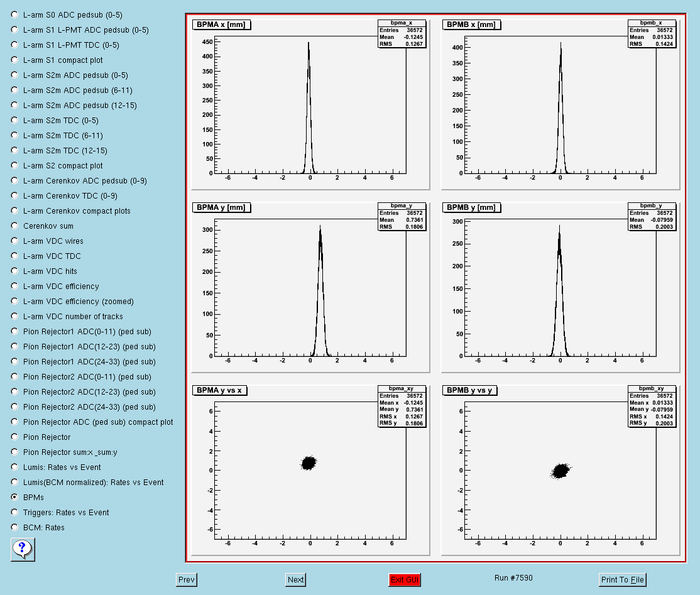The image size is (700, 595).
Task: Select Pion Rejector2 ADC(0-11) (ped sub)
Action: [14, 377]
